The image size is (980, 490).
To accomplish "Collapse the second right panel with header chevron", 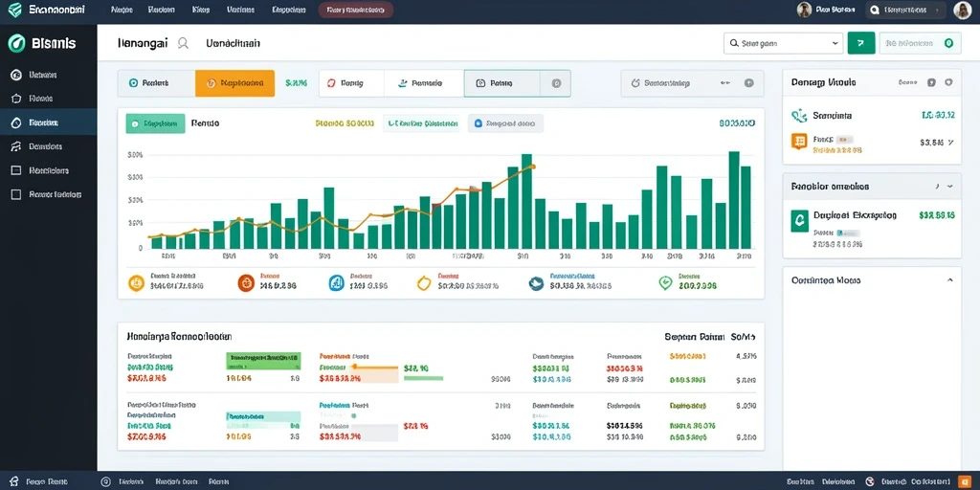I will [x=950, y=187].
